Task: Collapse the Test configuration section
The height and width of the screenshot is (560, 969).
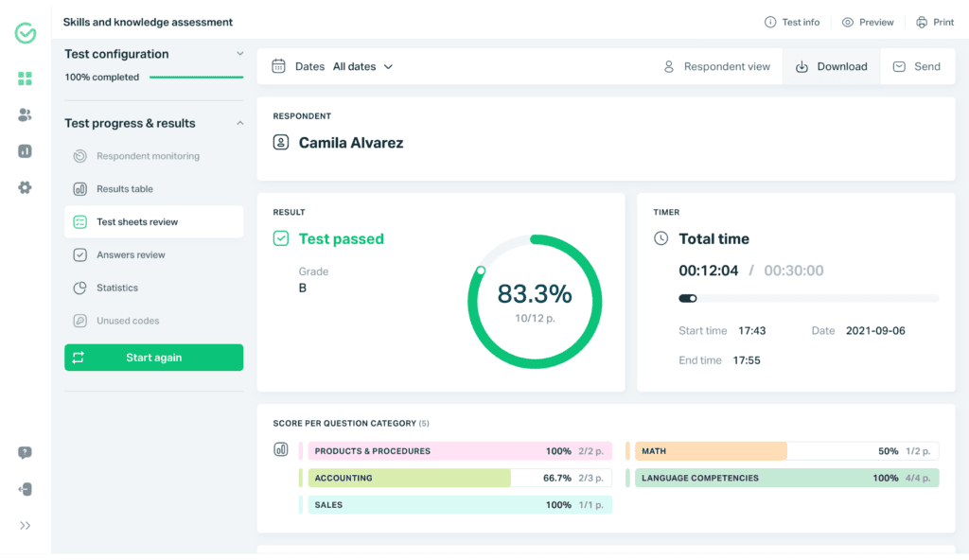Action: [x=239, y=54]
